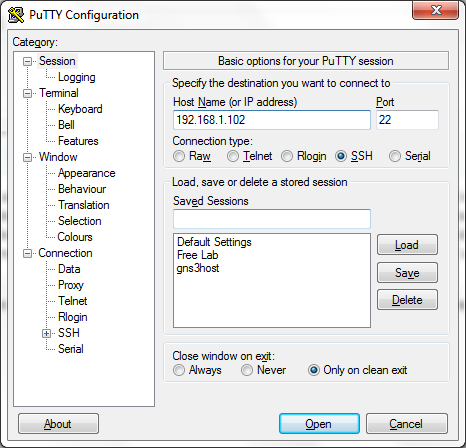Click Open to start the connection
The width and height of the screenshot is (466, 448).
(x=319, y=424)
